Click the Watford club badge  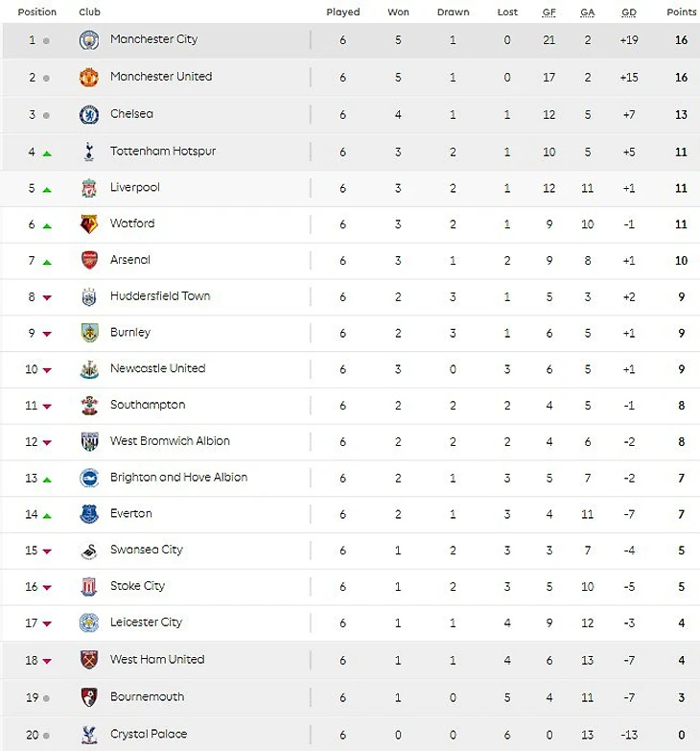89,224
